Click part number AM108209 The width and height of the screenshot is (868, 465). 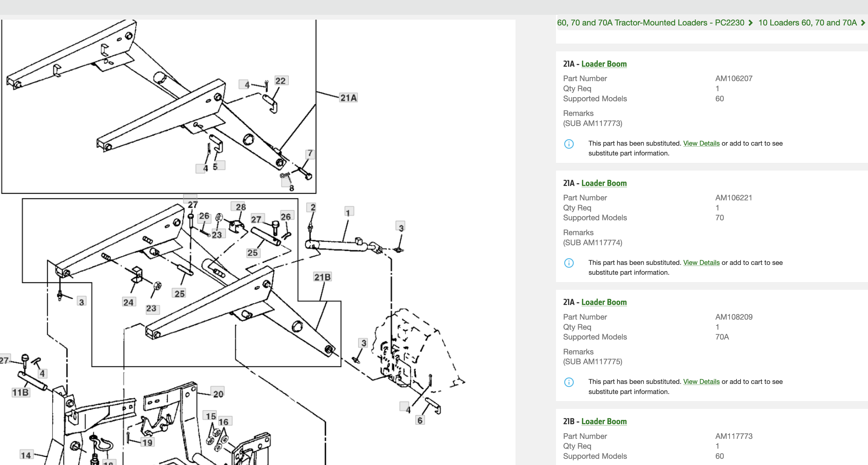(x=733, y=317)
